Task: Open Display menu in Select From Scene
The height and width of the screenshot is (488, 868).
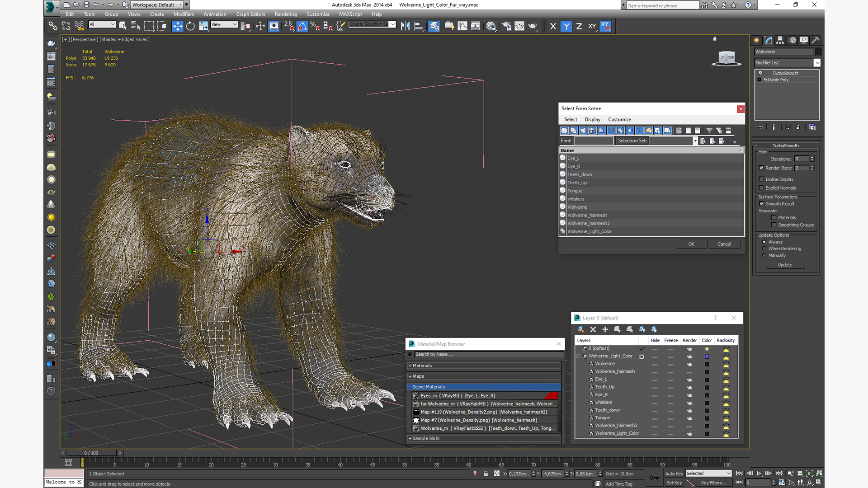Action: point(592,120)
